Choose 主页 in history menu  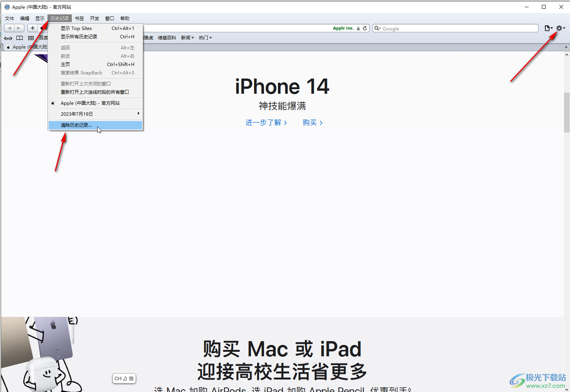point(95,65)
